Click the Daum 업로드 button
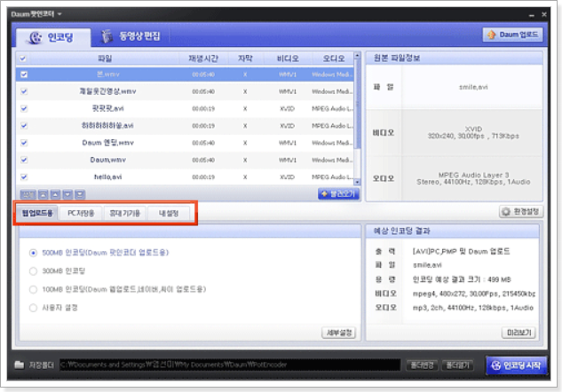 point(512,35)
